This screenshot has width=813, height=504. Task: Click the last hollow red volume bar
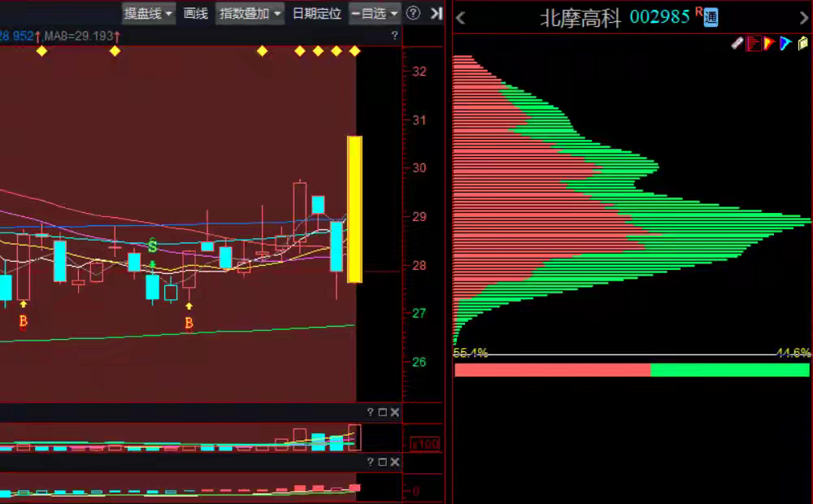point(354,437)
